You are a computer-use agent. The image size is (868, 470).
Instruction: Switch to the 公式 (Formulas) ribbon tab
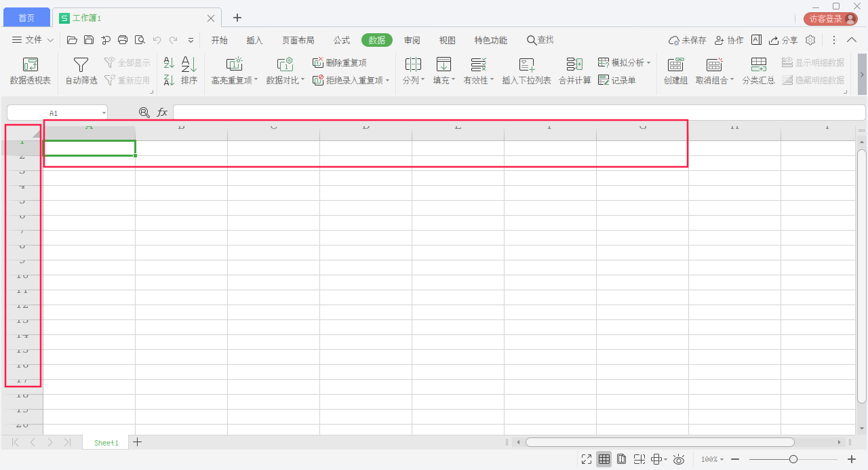(x=342, y=40)
